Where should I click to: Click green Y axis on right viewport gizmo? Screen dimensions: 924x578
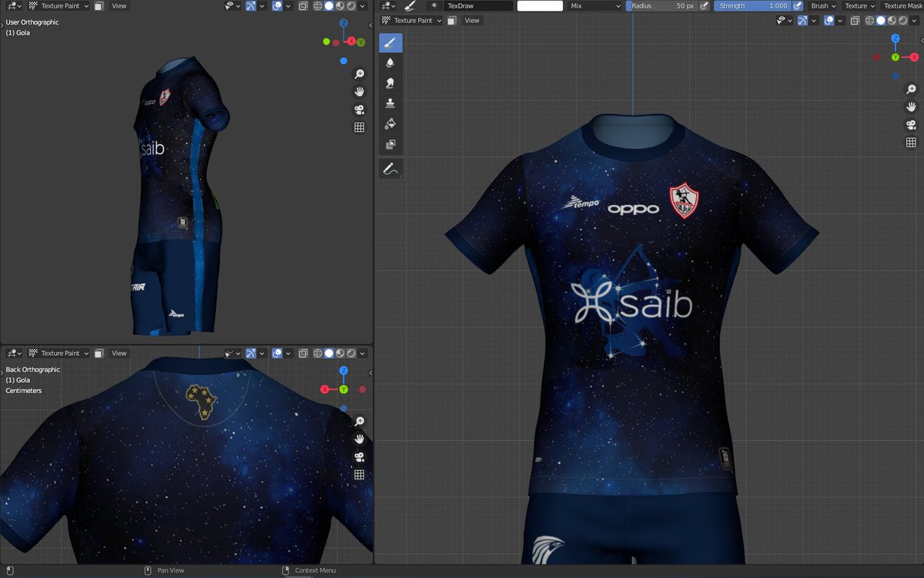click(x=896, y=57)
